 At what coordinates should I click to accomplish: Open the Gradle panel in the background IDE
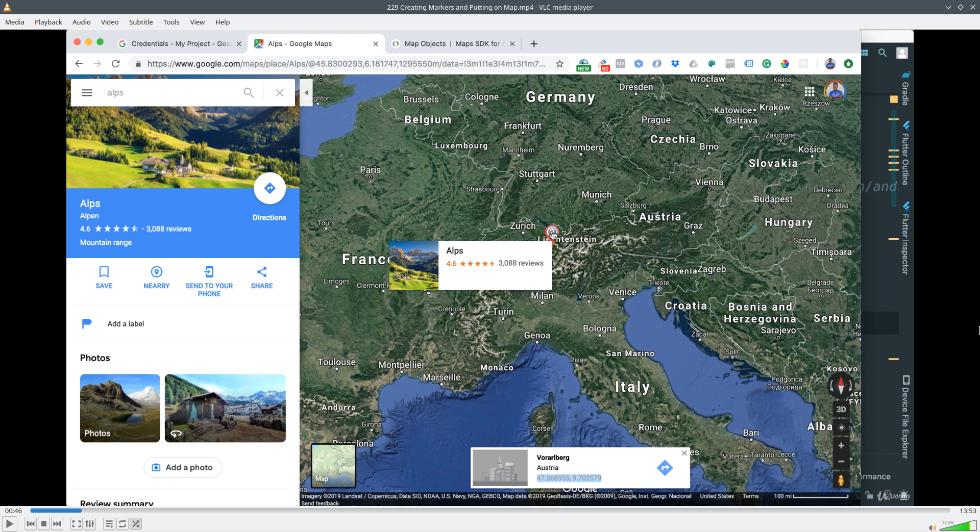905,89
